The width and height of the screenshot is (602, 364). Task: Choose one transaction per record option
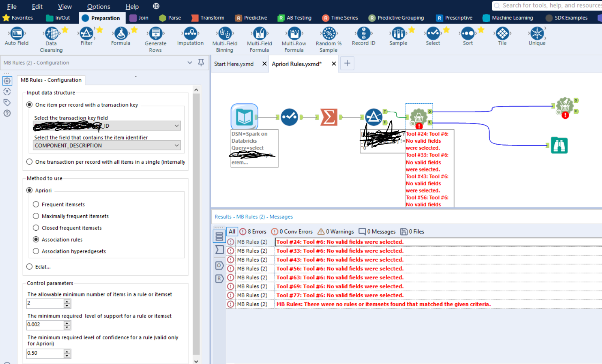(29, 162)
